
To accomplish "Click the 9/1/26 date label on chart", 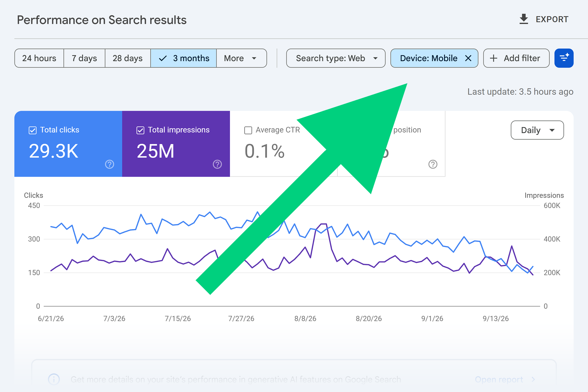I will pos(432,319).
